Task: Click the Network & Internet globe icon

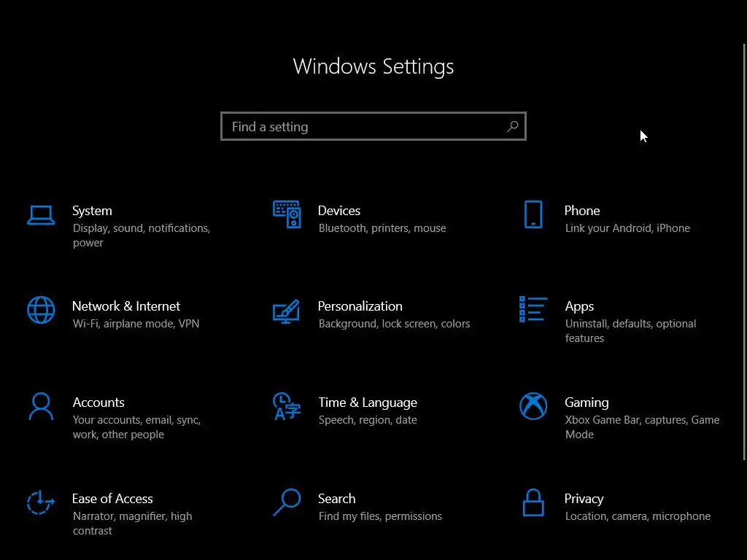Action: pos(41,310)
